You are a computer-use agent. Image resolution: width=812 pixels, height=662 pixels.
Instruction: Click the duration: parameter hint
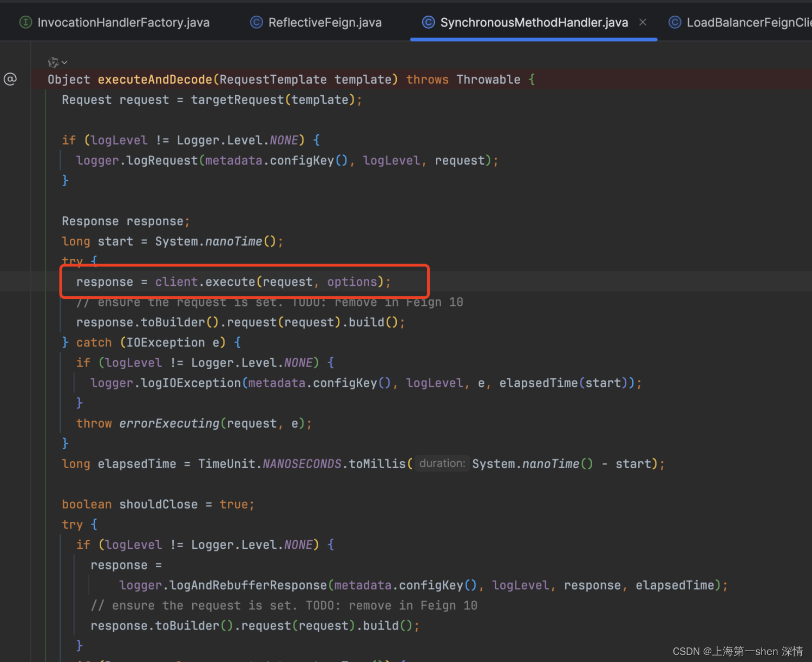pos(442,463)
